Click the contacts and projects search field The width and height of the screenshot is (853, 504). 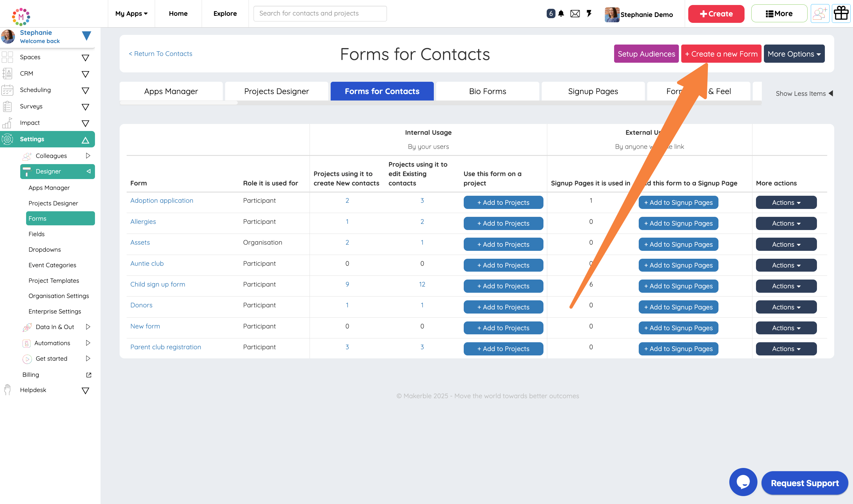click(x=320, y=13)
